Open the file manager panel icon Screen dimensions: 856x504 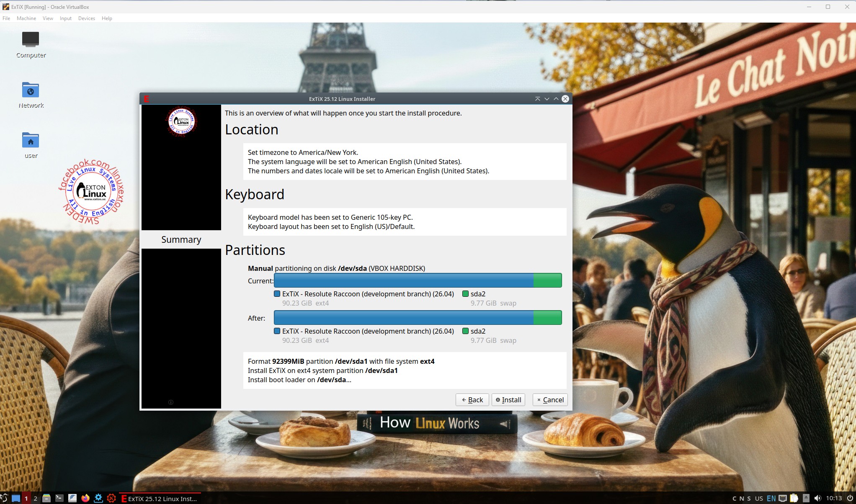(46, 498)
